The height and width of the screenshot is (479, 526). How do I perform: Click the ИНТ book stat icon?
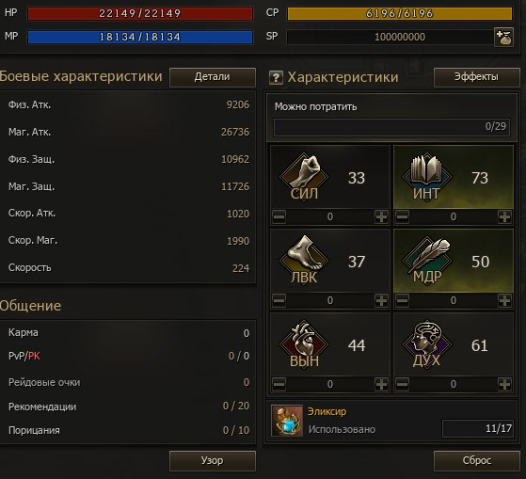[x=427, y=176]
